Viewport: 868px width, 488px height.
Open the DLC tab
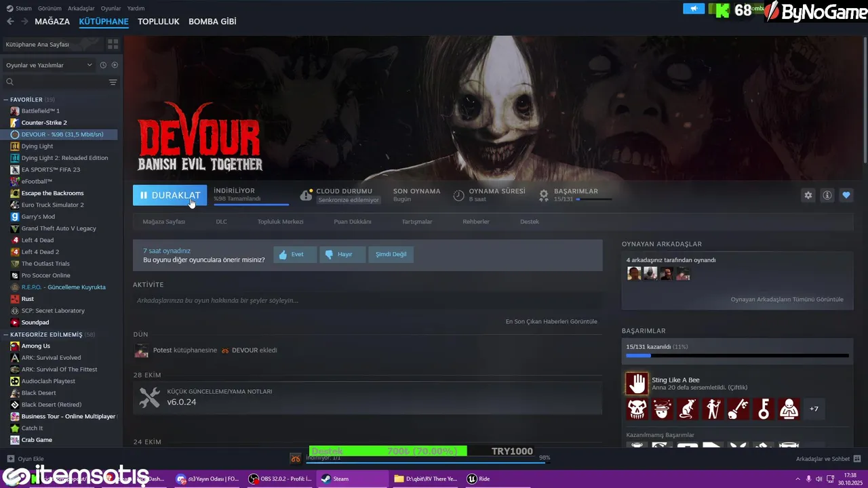(x=222, y=222)
